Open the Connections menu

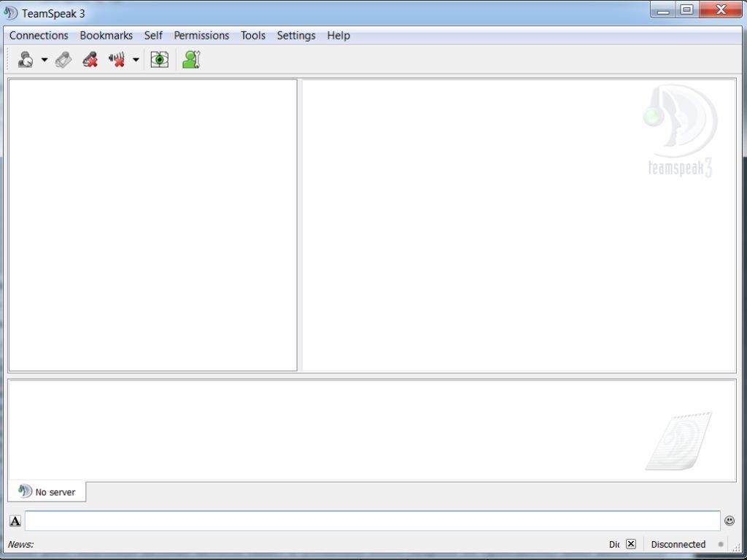[39, 36]
